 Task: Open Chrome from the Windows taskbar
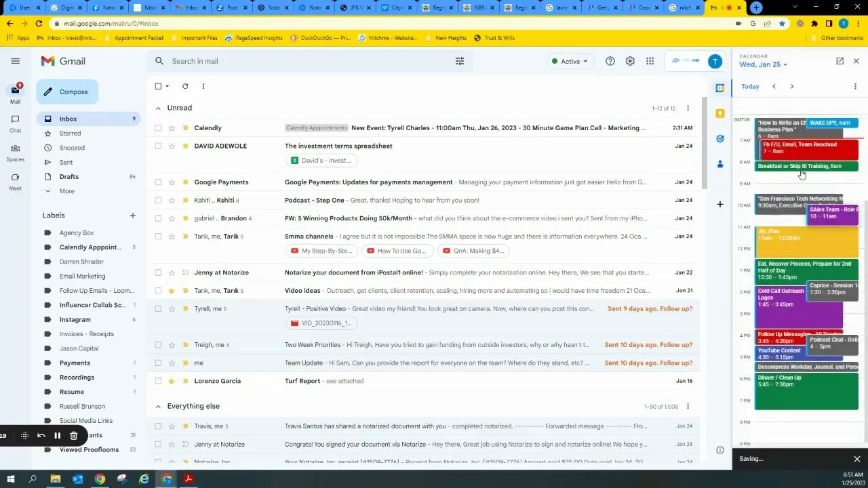pyautogui.click(x=100, y=479)
